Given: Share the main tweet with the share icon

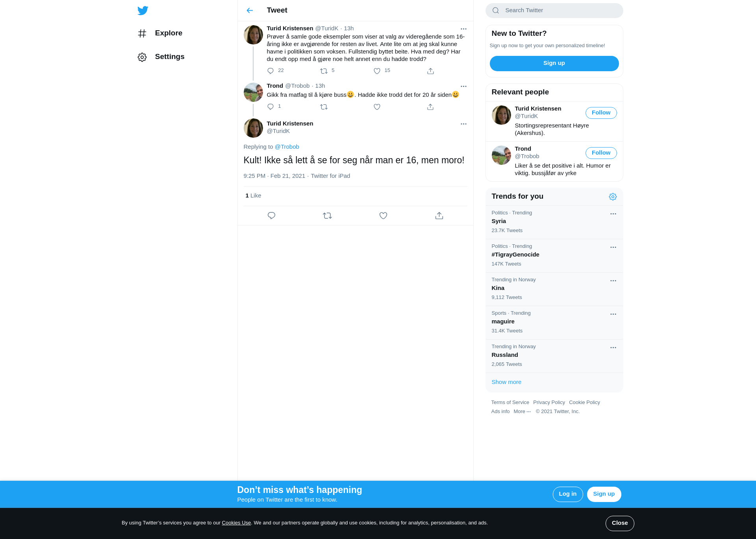Looking at the screenshot, I should coord(439,216).
